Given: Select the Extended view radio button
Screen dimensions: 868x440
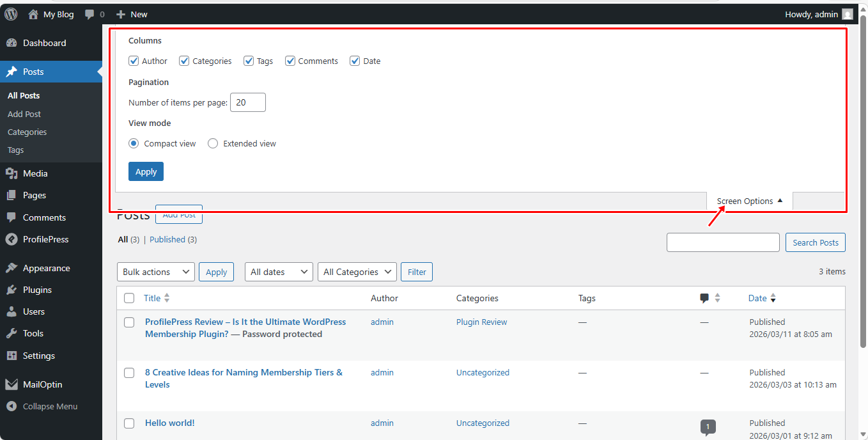Looking at the screenshot, I should tap(213, 143).
